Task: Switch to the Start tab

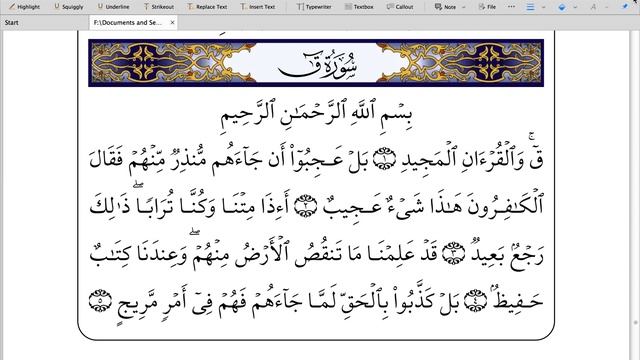Action: coord(11,22)
